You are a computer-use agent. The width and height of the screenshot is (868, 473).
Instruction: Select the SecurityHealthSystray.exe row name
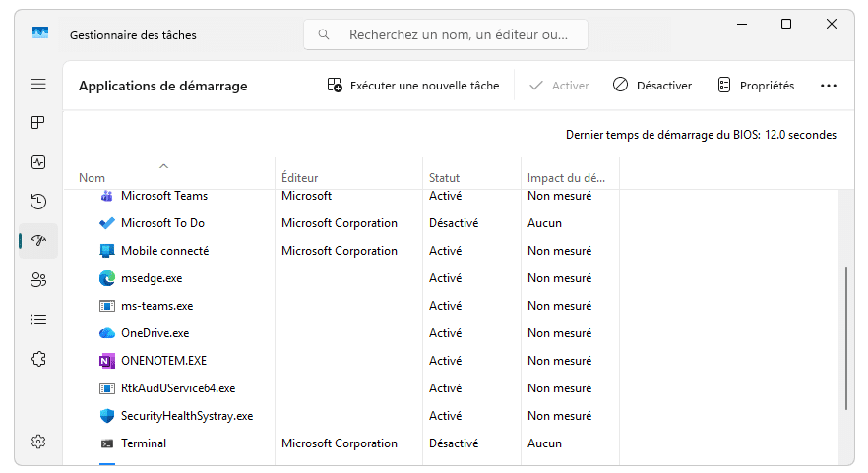pos(187,416)
